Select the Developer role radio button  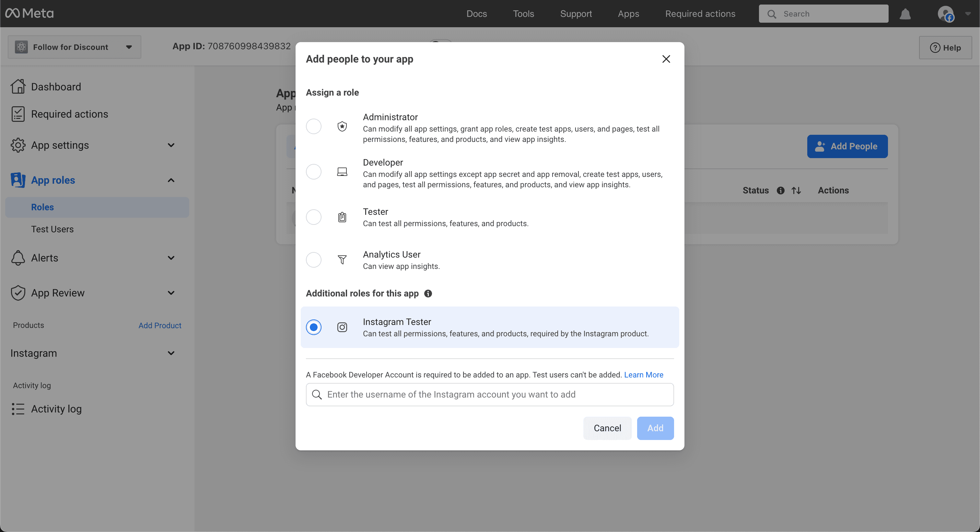click(x=313, y=172)
